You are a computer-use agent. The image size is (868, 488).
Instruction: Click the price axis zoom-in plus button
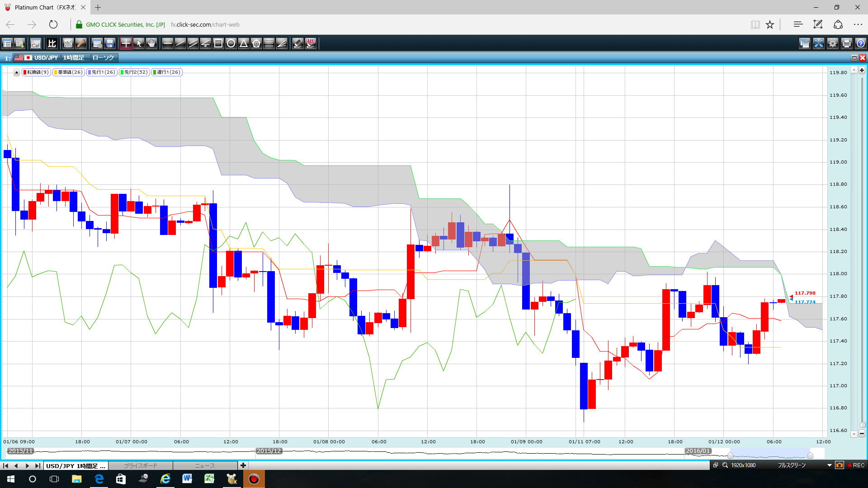862,70
